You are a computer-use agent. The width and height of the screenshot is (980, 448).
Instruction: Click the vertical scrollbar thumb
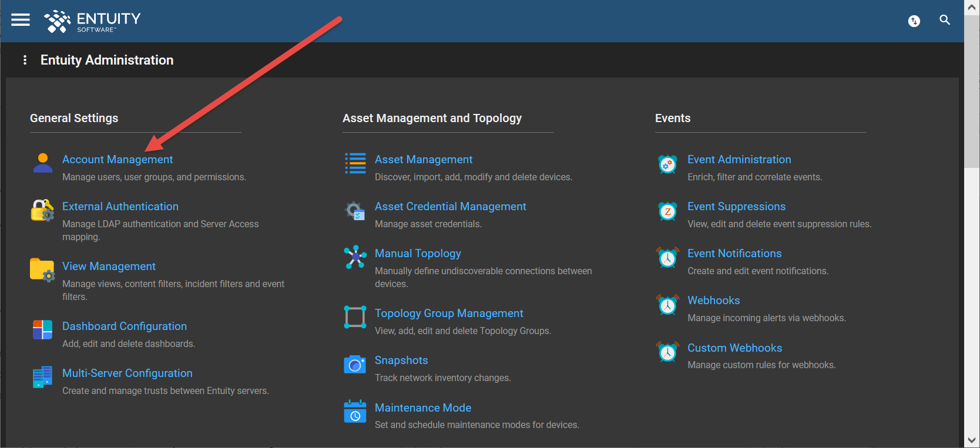(x=972, y=92)
